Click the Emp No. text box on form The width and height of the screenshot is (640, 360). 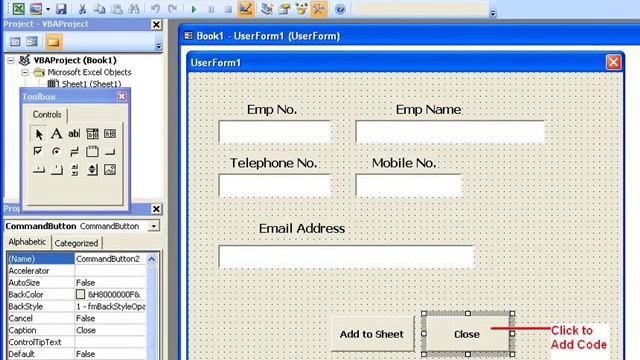pyautogui.click(x=275, y=131)
